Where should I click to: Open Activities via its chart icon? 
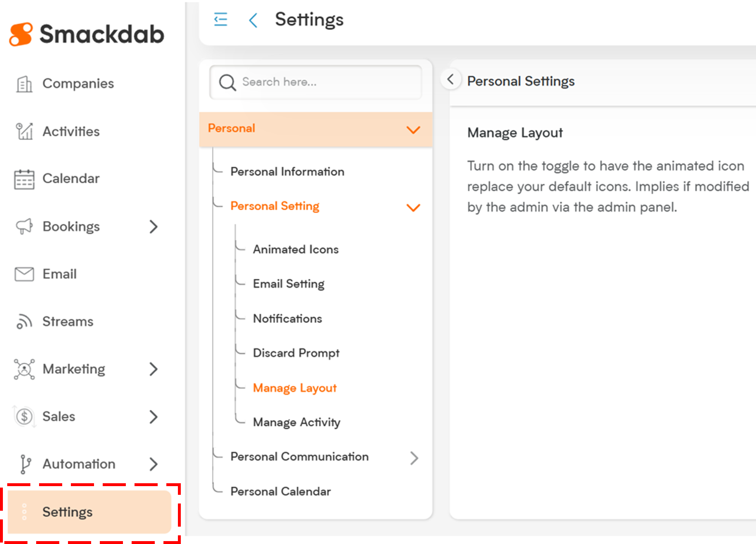pyautogui.click(x=24, y=131)
